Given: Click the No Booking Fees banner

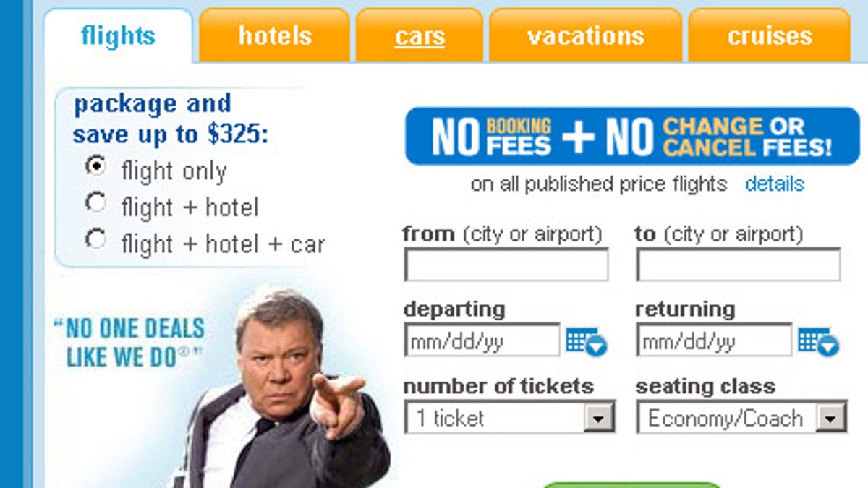Looking at the screenshot, I should click(631, 136).
